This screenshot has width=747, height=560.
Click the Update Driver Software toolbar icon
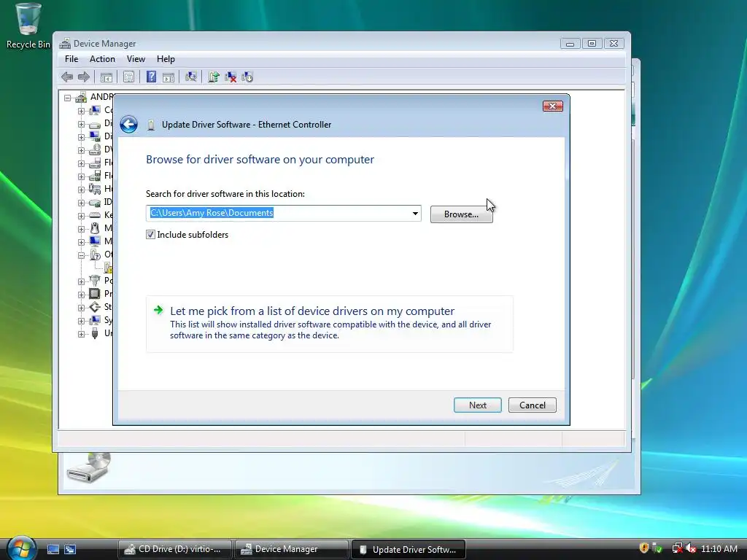coord(214,77)
